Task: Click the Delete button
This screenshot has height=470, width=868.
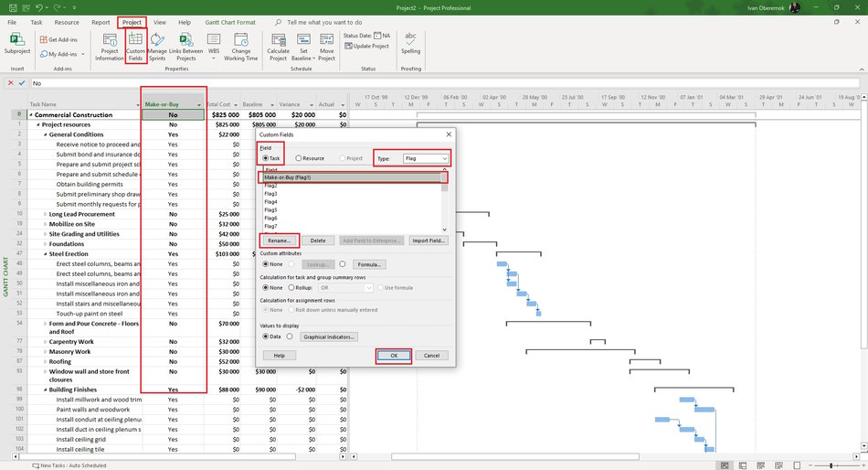Action: coord(318,240)
